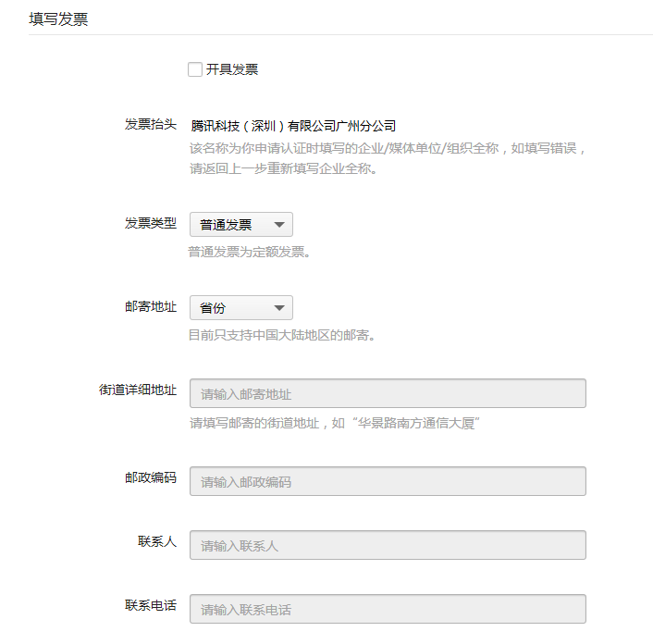This screenshot has width=653, height=644.
Task: Click the 联系电话 phone number field
Action: coord(388,609)
